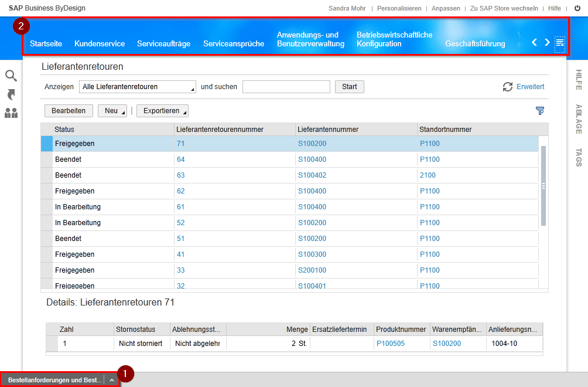Click the Anpassen link

[446, 8]
